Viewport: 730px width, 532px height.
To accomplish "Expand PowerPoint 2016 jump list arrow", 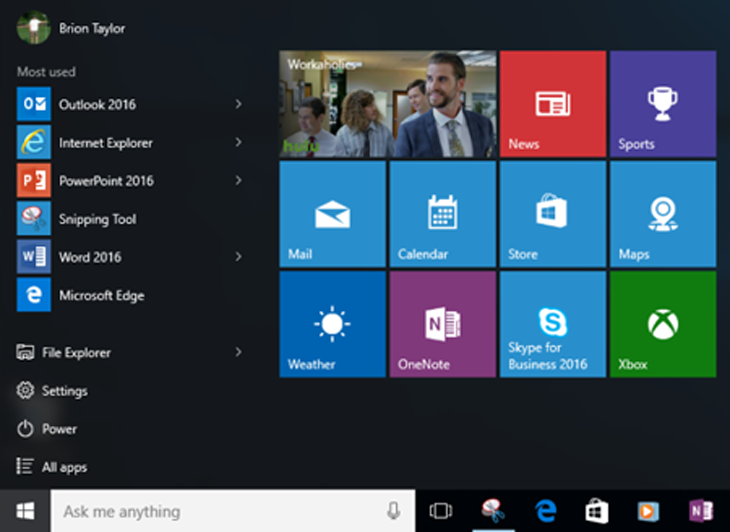I will click(238, 180).
